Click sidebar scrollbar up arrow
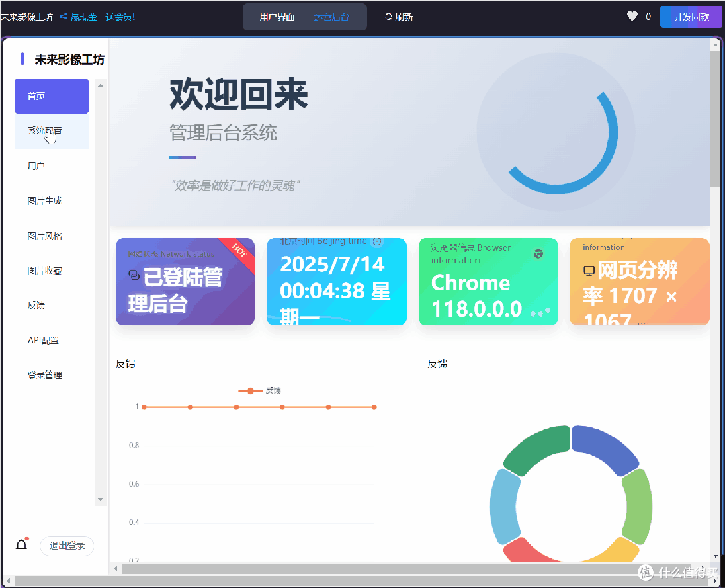 [x=100, y=85]
